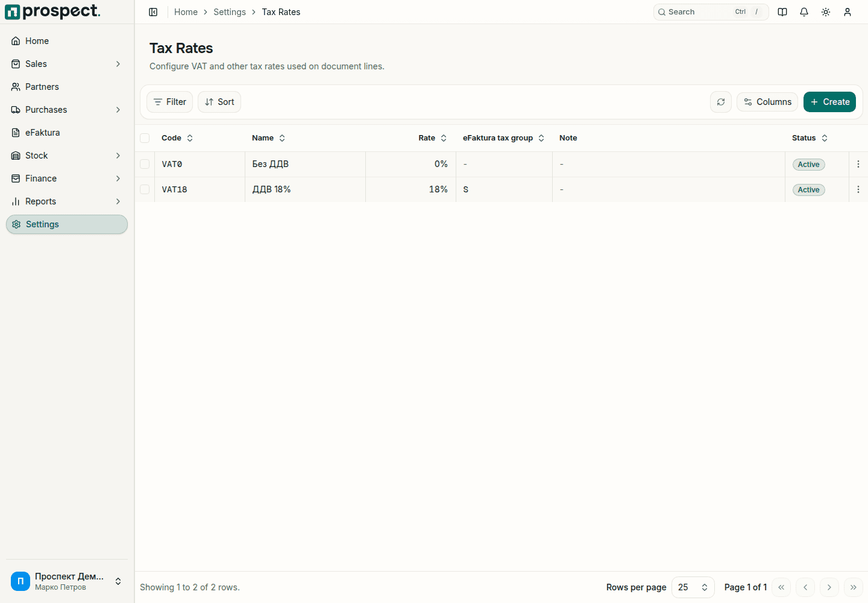Open the Filter options

(169, 102)
